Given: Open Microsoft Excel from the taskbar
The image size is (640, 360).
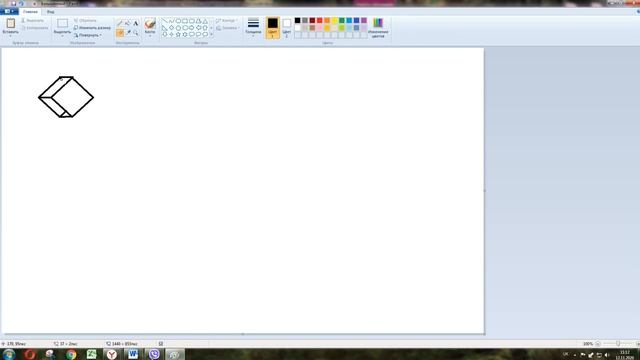Looking at the screenshot, I should point(91,354).
